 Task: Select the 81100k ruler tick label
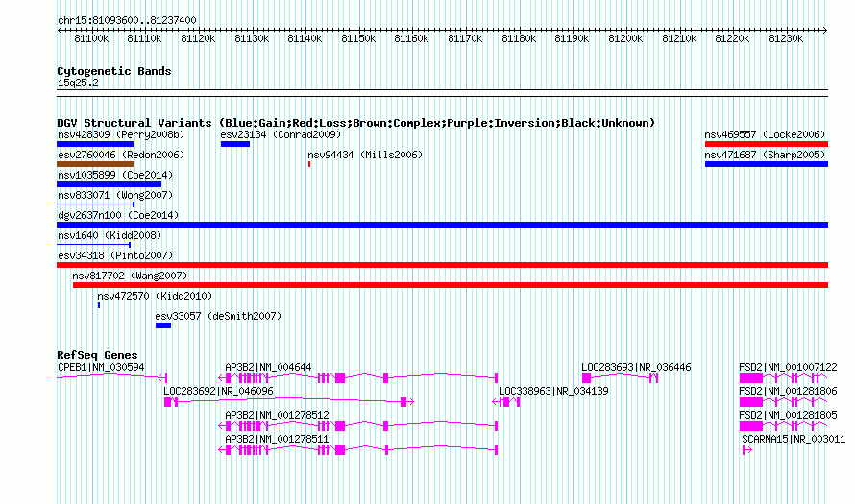(x=91, y=38)
